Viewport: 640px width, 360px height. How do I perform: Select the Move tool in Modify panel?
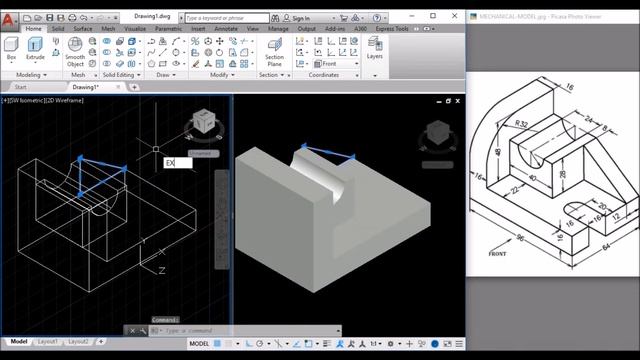(x=220, y=41)
